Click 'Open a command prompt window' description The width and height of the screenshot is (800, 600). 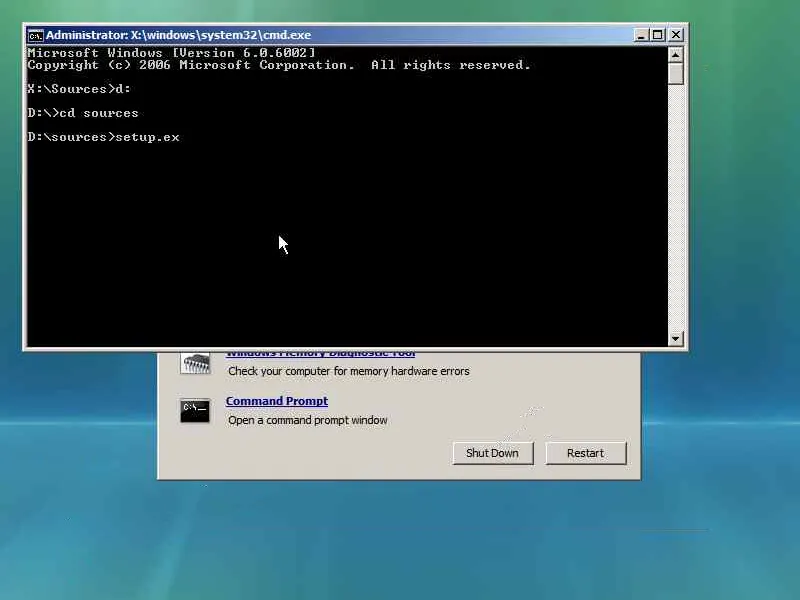(308, 420)
